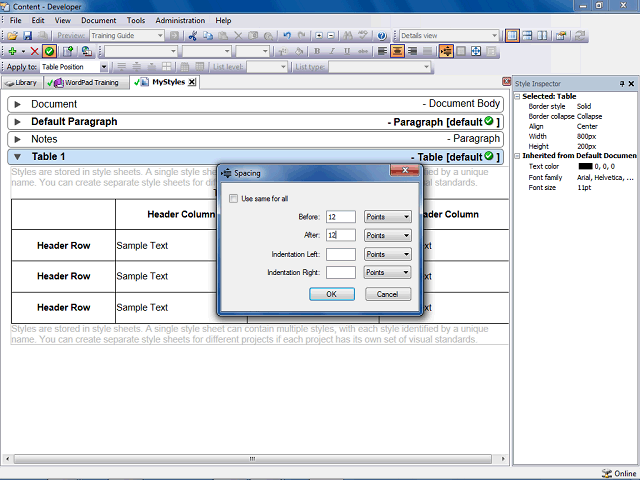Click the blue four-arrow padding icon

pyautogui.click(x=476, y=51)
